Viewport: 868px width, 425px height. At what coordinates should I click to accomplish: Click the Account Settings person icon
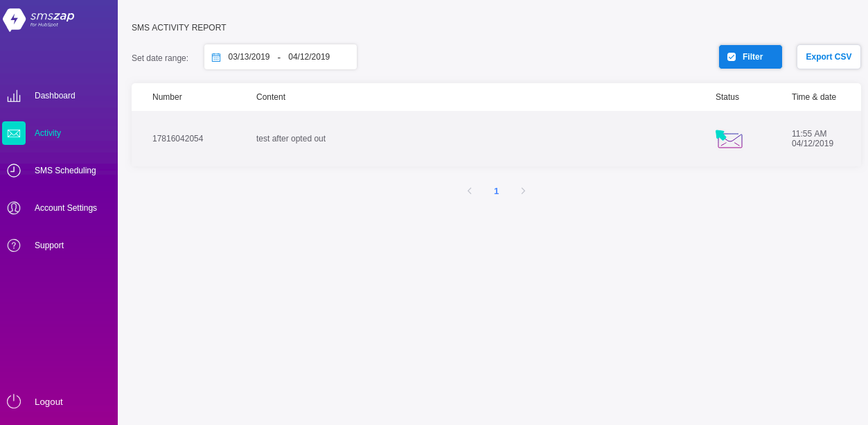(14, 208)
